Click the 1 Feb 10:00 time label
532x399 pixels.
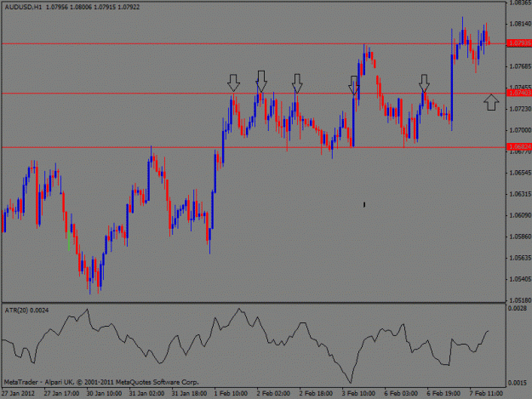click(231, 394)
